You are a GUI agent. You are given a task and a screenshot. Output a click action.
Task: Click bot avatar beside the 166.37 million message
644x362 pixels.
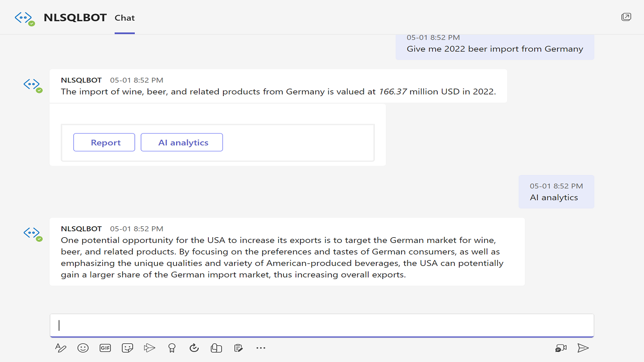point(33,85)
